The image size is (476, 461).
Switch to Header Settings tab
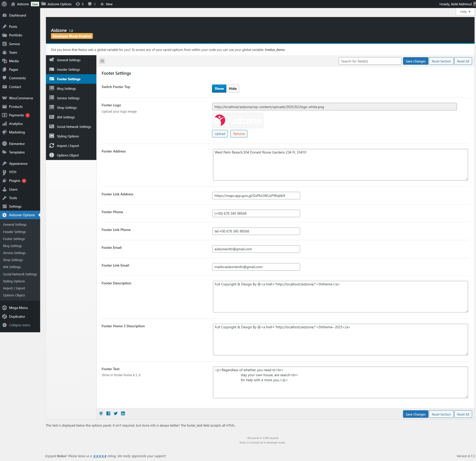[x=68, y=69]
